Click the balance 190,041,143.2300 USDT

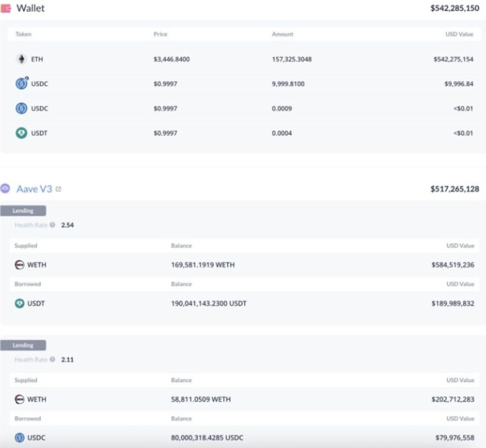208,303
